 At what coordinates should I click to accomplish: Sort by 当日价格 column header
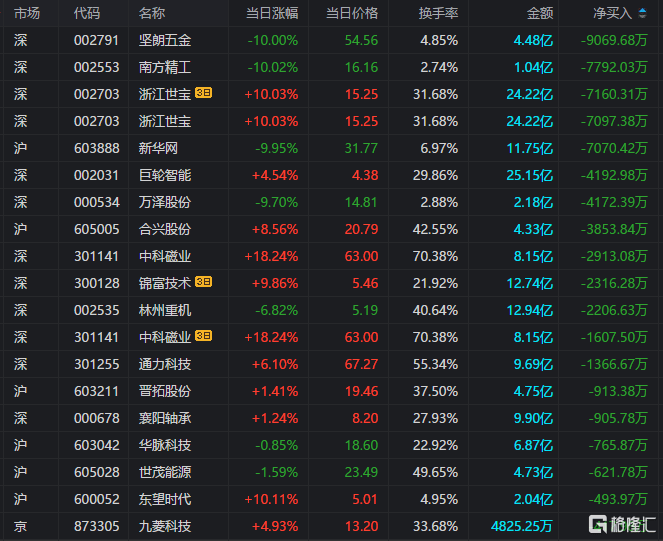[x=352, y=14]
